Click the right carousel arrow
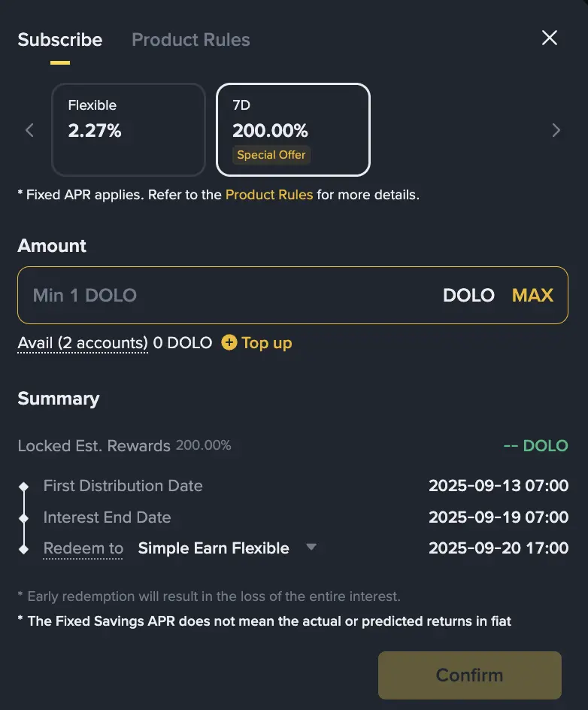The image size is (588, 710). (556, 130)
